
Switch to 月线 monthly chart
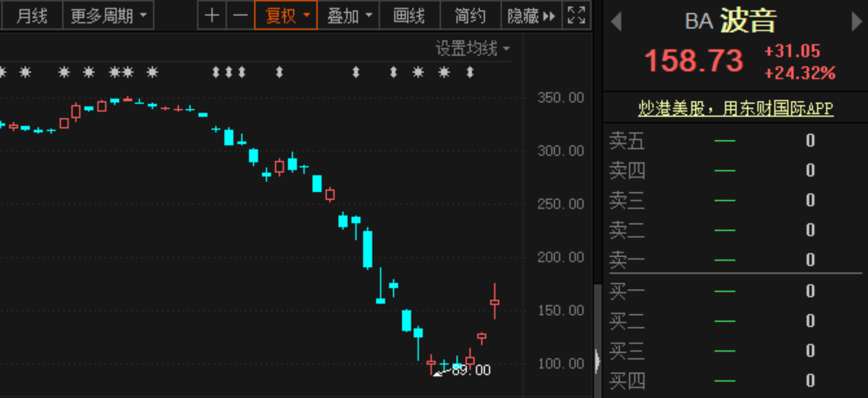[31, 16]
